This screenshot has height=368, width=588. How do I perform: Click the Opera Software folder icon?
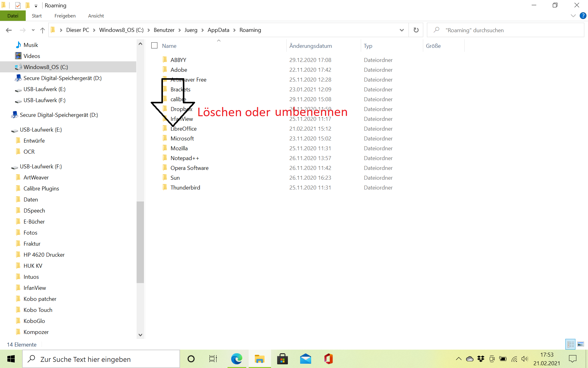pyautogui.click(x=165, y=167)
